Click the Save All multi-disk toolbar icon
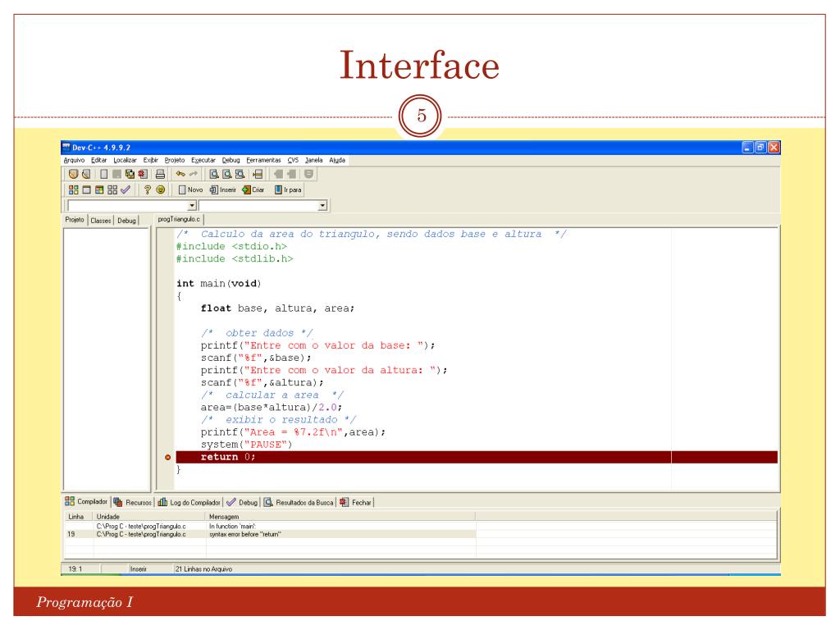The width and height of the screenshot is (840, 630). (x=130, y=174)
